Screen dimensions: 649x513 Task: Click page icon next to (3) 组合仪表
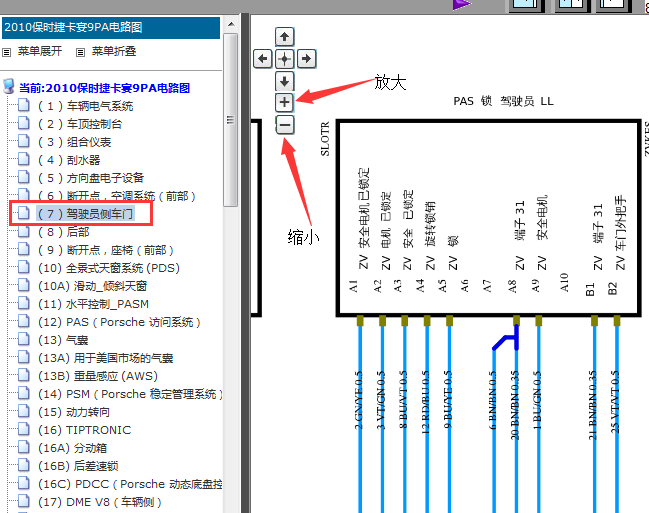(x=24, y=141)
